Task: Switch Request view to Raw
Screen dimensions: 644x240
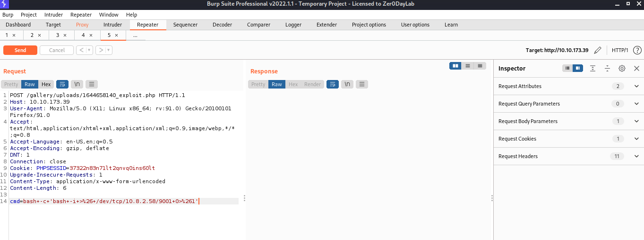Action: 30,84
